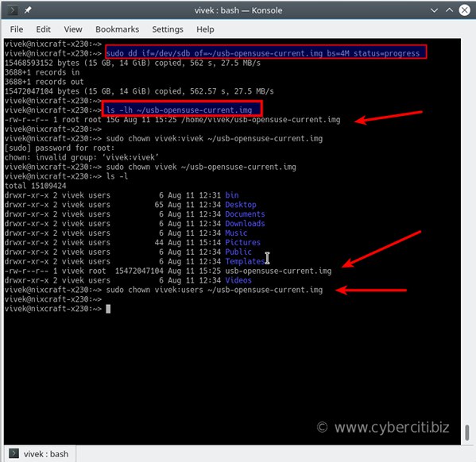Maximize Konsole with the up chevron
The image size is (476, 462).
click(449, 10)
